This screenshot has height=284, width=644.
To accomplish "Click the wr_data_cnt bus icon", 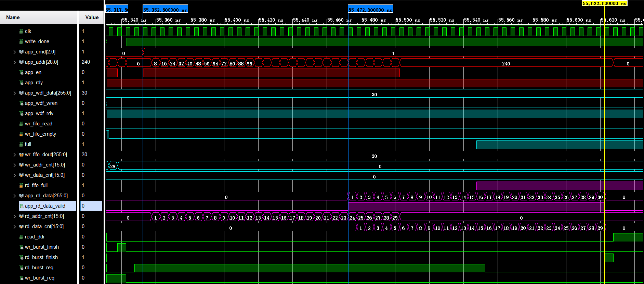I will (21, 175).
